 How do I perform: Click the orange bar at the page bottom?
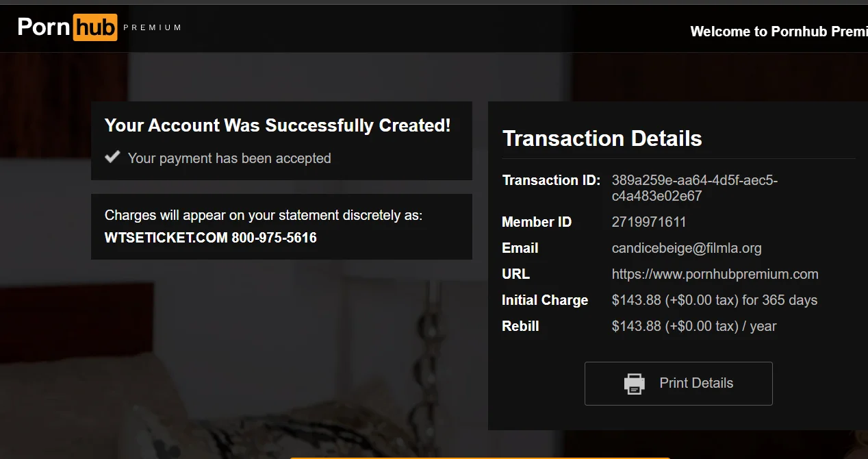click(479, 458)
